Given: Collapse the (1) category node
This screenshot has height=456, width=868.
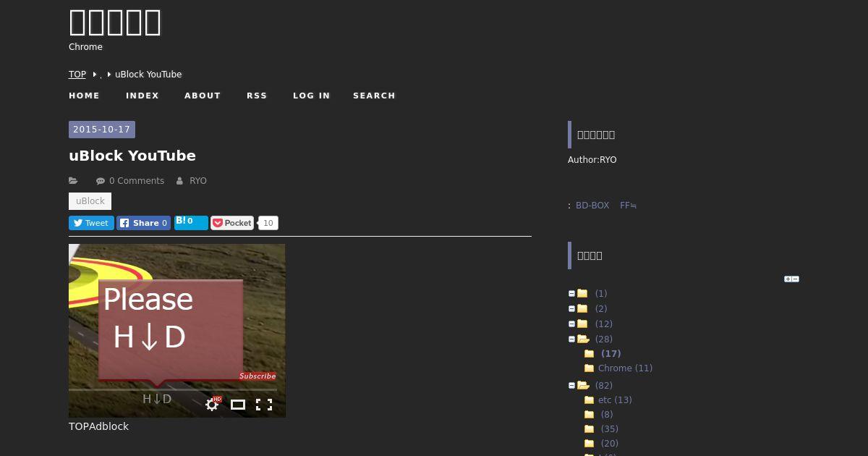Looking at the screenshot, I should [571, 294].
